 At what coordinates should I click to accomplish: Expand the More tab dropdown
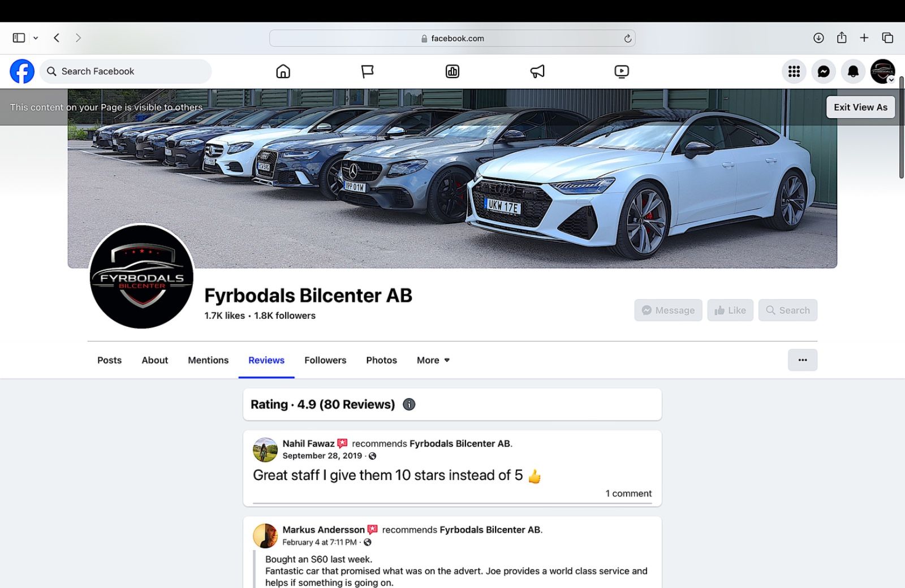tap(433, 360)
